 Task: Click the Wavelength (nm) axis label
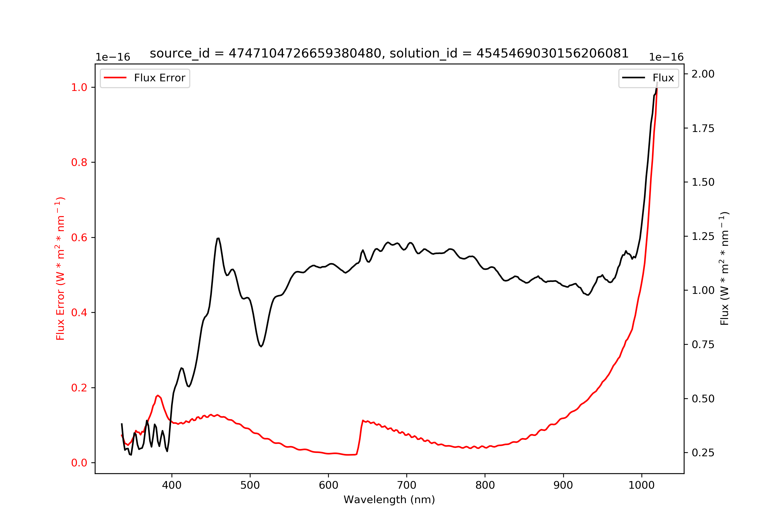389,500
